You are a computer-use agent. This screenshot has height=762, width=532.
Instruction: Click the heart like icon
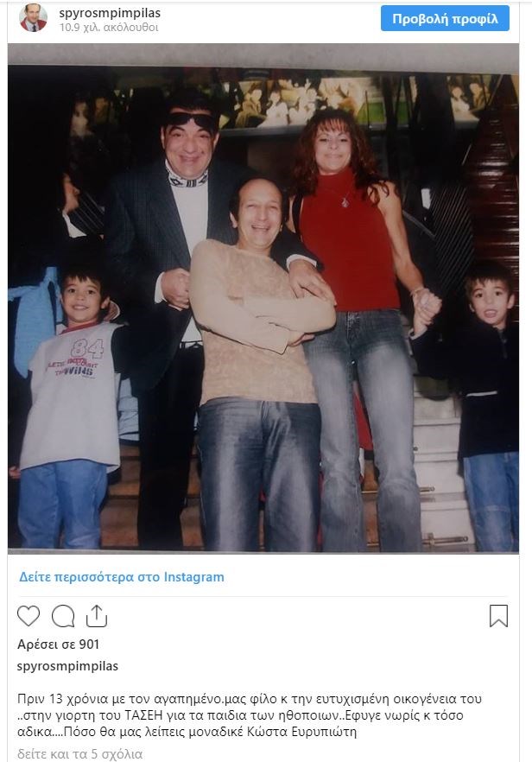(28, 616)
